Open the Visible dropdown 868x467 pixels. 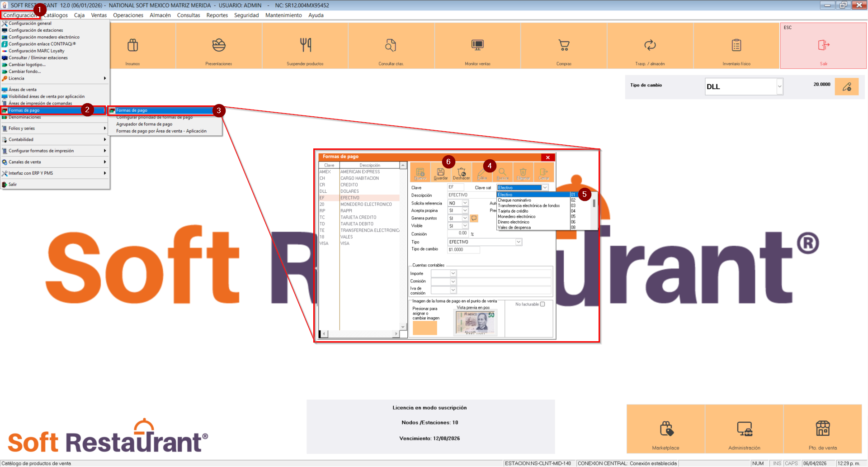click(x=465, y=226)
